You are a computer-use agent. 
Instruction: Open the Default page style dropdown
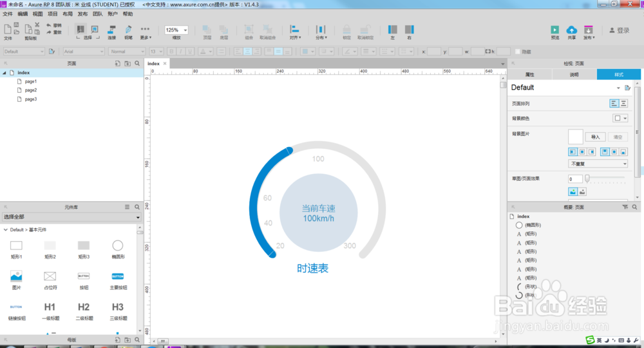pyautogui.click(x=618, y=88)
